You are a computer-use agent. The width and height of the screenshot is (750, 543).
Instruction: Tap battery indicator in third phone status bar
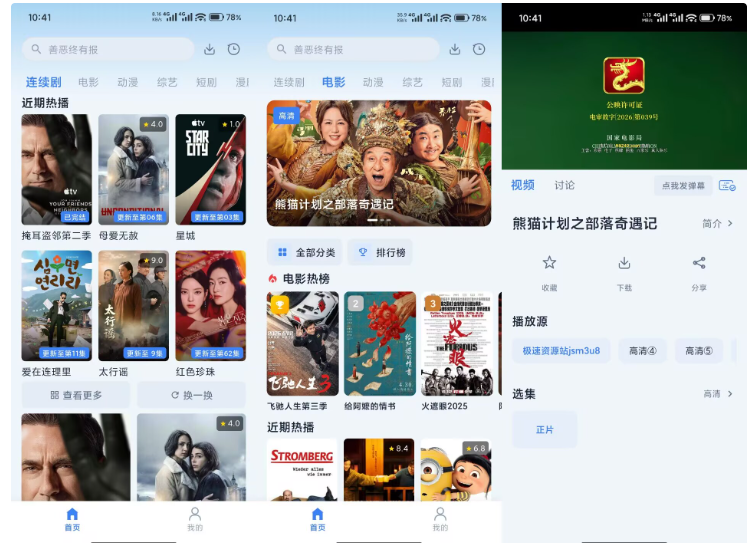pyautogui.click(x=707, y=18)
